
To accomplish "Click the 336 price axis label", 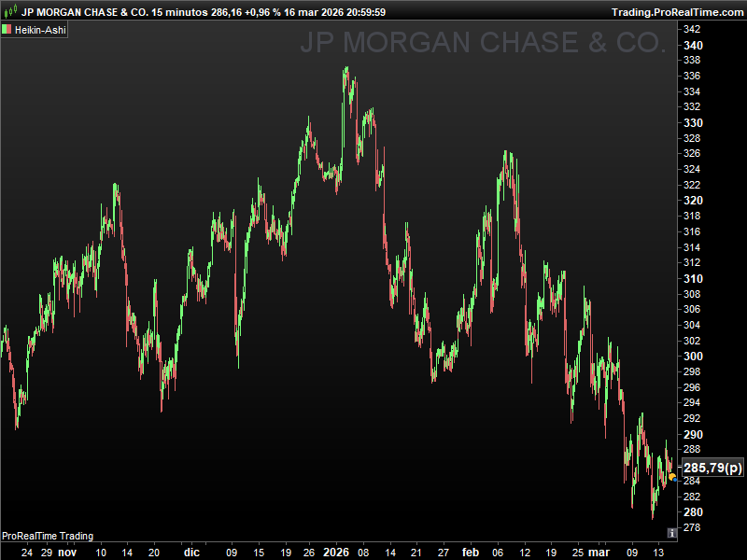I will (x=692, y=76).
